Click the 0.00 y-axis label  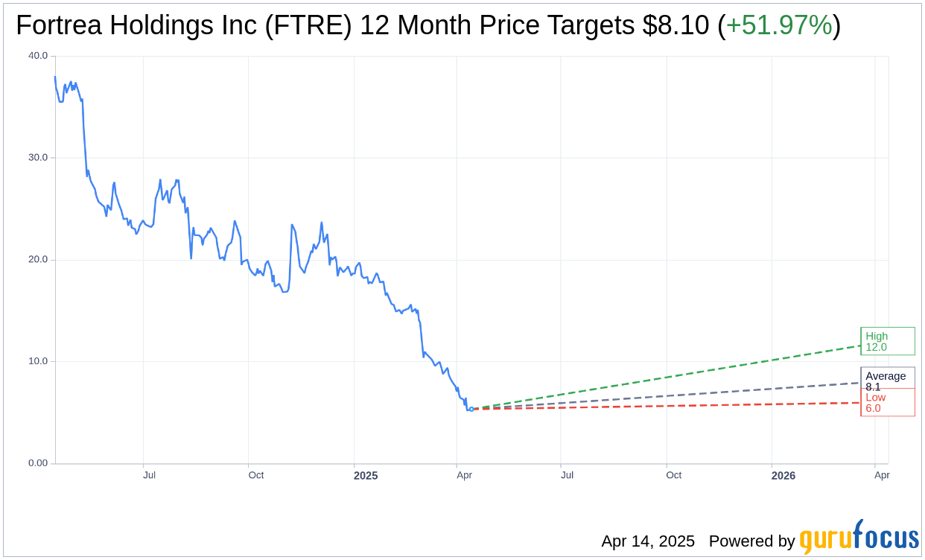[x=38, y=463]
